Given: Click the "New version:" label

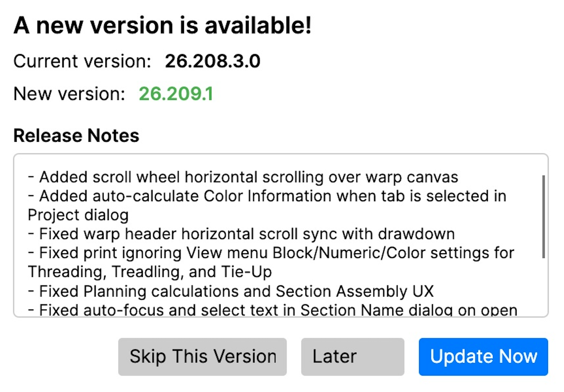Looking at the screenshot, I should (69, 94).
